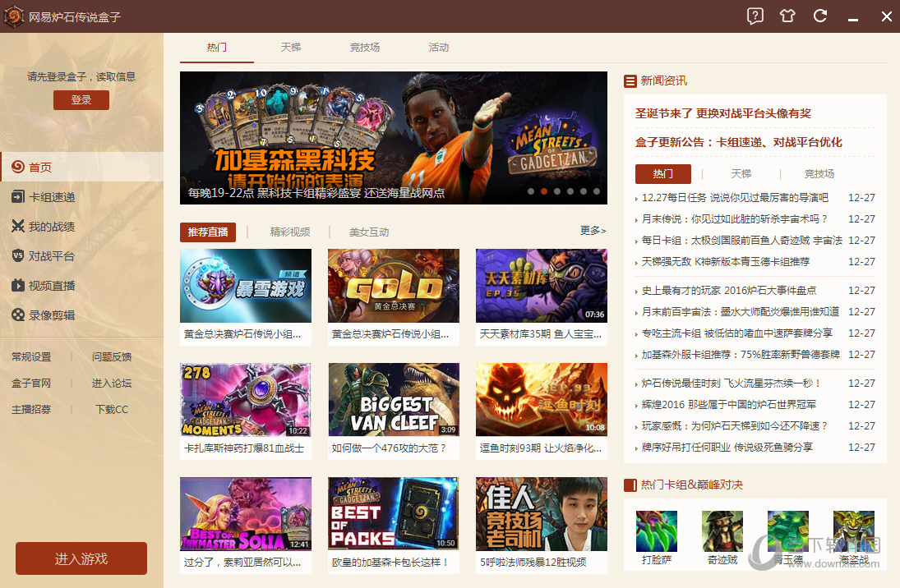Screen dimensions: 900x588
Task: Select 热门 in the news panel
Action: [663, 174]
